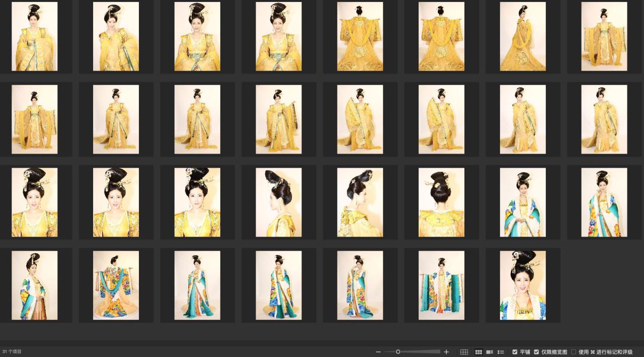Switch to details view mode icon
644x357 pixels.
click(x=490, y=352)
